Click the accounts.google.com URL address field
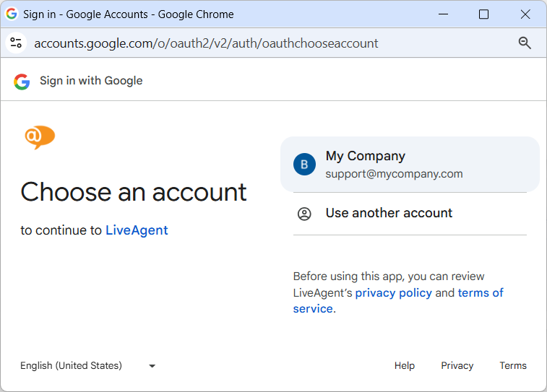Image resolution: width=547 pixels, height=392 pixels. tap(206, 43)
